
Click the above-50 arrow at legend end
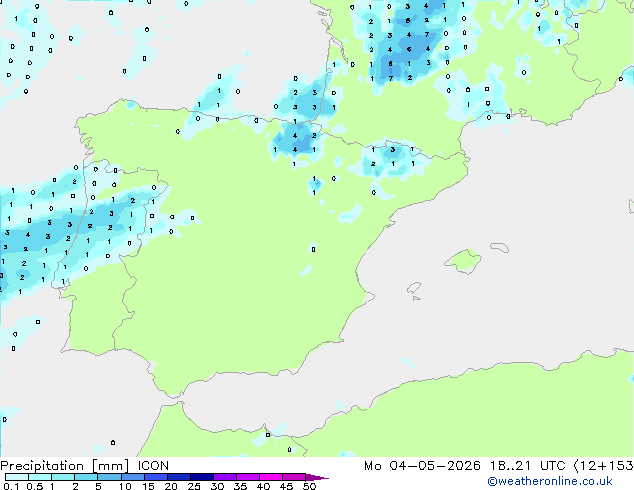317,477
